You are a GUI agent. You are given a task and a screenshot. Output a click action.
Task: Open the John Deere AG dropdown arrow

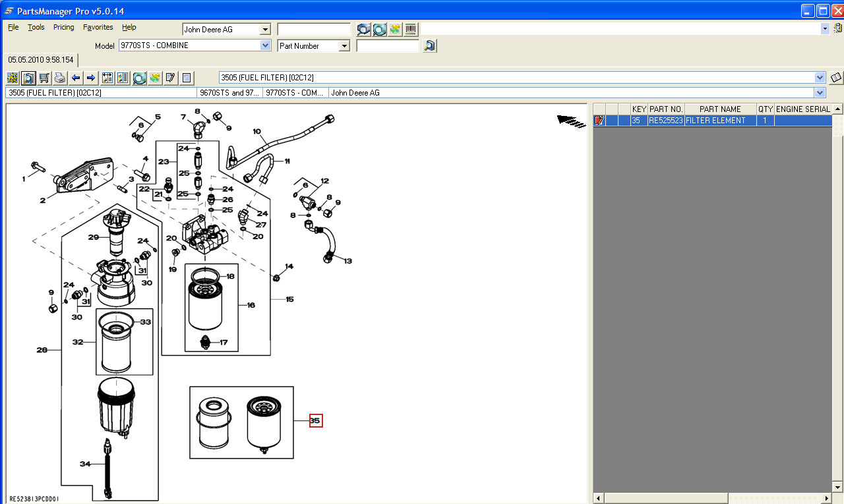265,30
